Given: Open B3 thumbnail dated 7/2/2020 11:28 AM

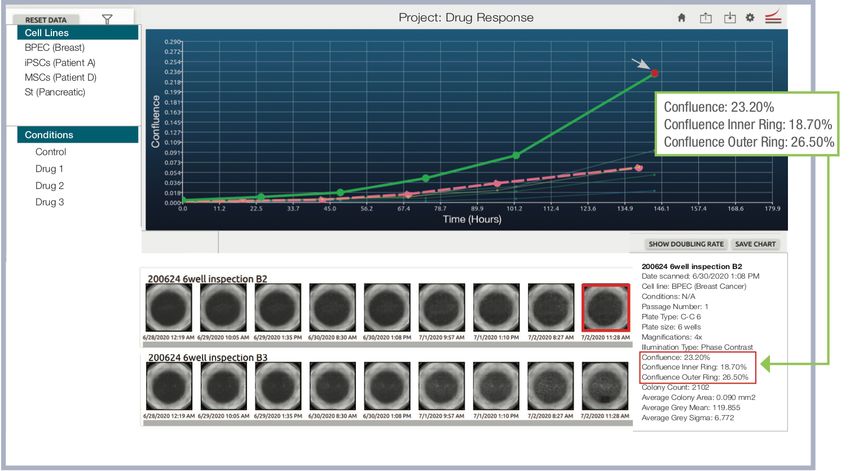Looking at the screenshot, I should [x=606, y=386].
